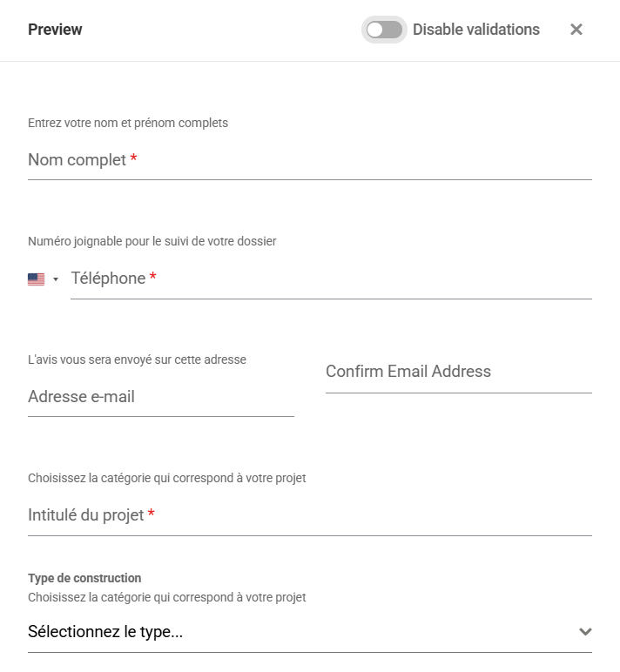The image size is (620, 672).
Task: Click the US flag icon
Action: point(36,279)
